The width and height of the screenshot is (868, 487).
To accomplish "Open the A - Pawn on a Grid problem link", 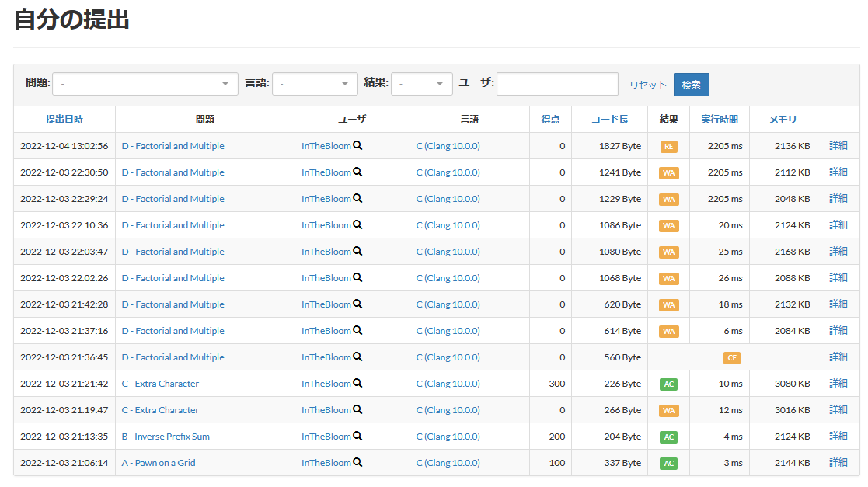I will (159, 463).
